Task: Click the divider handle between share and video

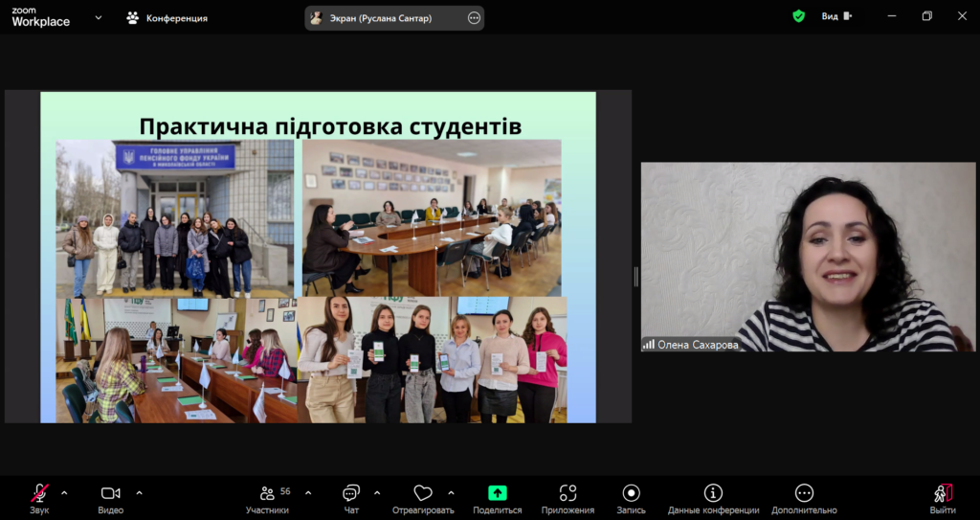Action: tap(636, 277)
